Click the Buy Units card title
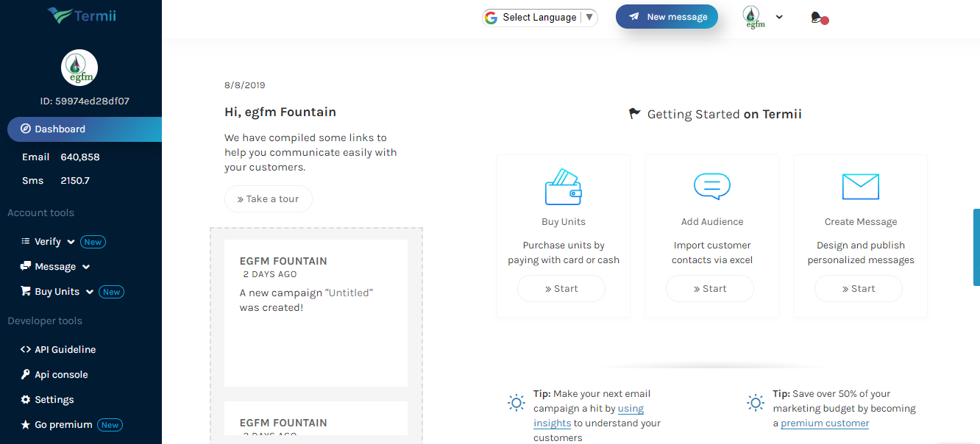Viewport: 980px width, 444px height. 564,222
